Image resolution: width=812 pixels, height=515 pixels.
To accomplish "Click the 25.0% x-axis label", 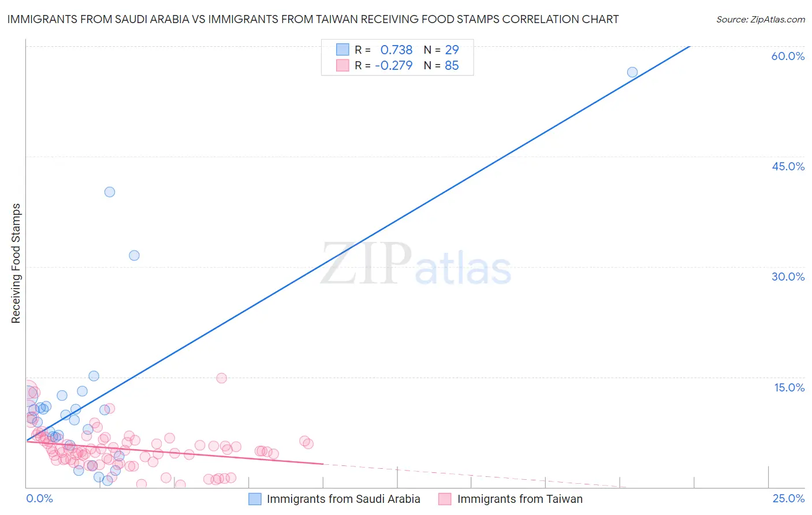I will (788, 498).
